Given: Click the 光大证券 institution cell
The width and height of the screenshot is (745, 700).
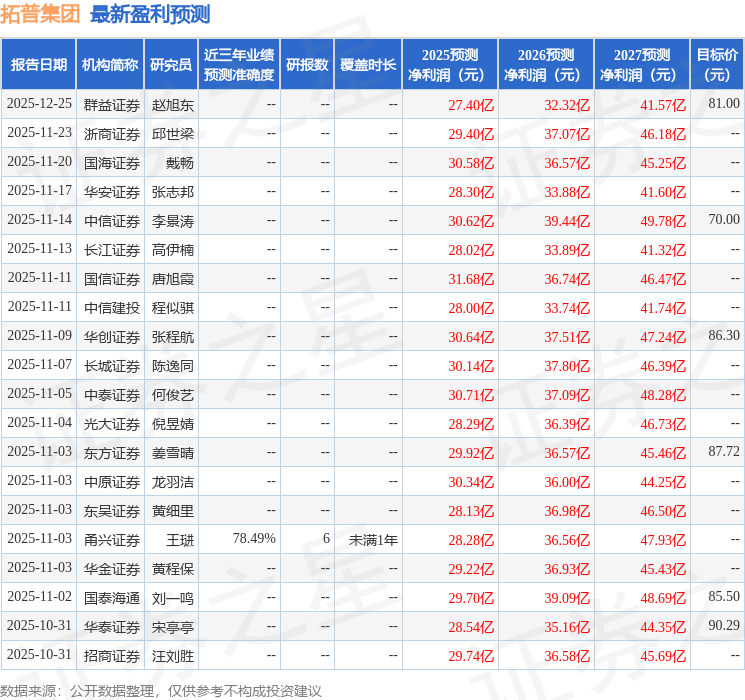Looking at the screenshot, I should click(x=112, y=424).
